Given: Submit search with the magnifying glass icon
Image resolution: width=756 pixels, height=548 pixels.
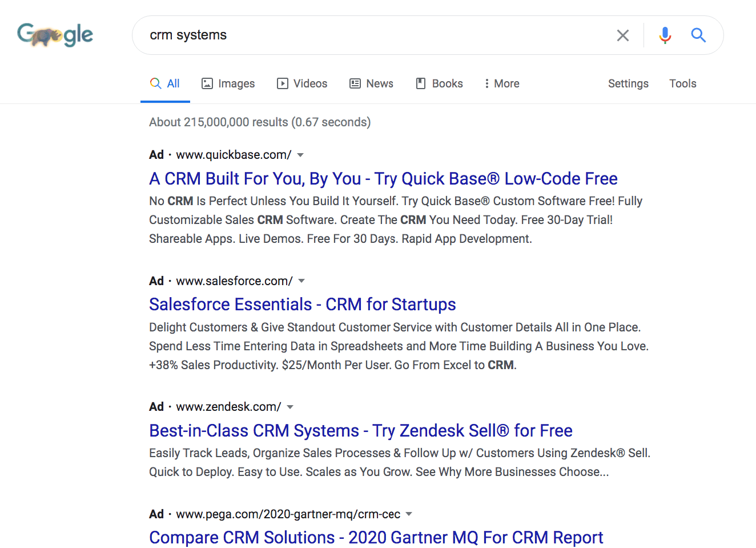Looking at the screenshot, I should click(x=698, y=35).
